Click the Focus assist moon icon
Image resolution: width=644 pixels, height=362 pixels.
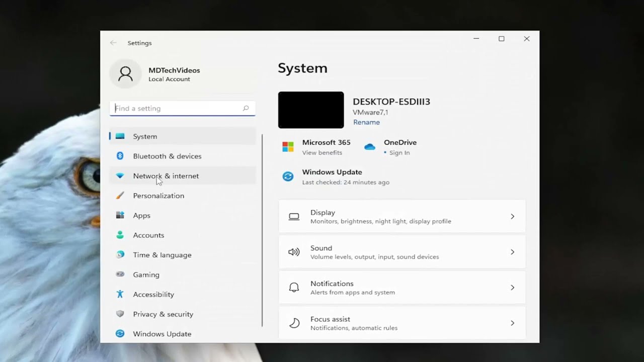294,323
